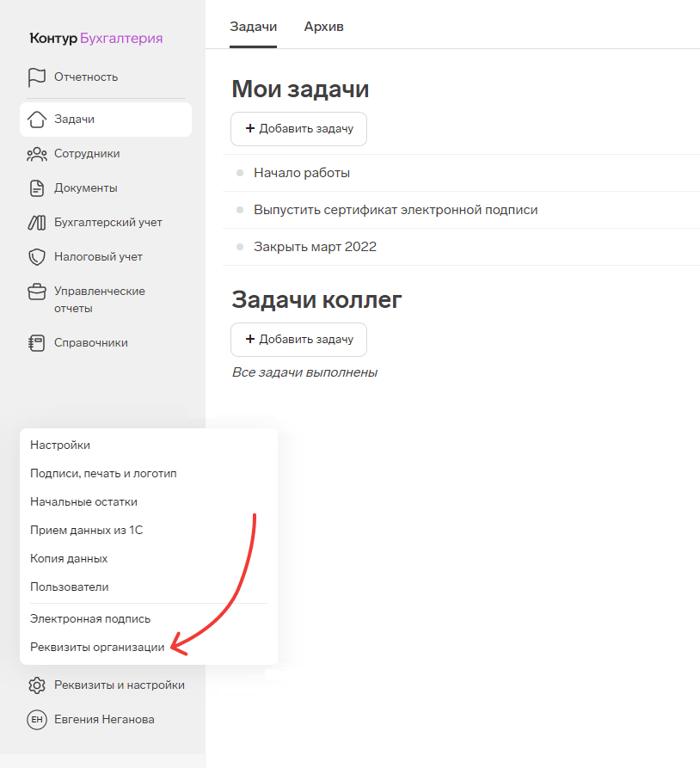Open task Выпустить сертификат электронной подписи
700x768 pixels.
[x=396, y=210]
